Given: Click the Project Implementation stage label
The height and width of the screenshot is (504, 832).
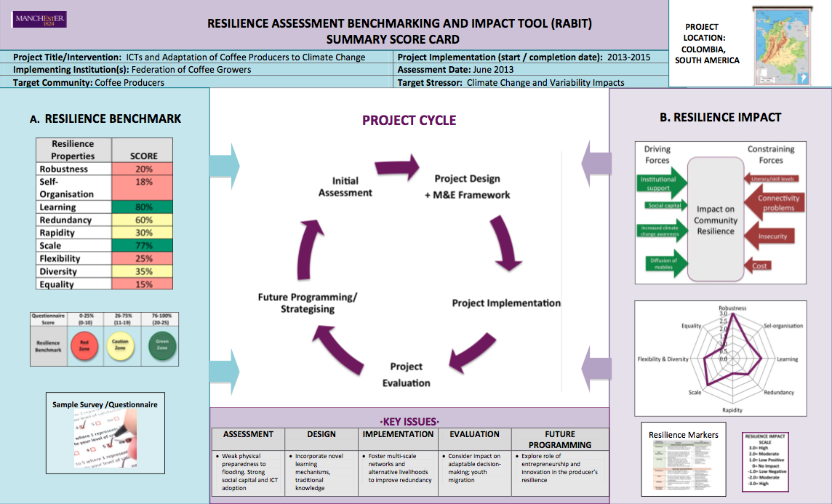Looking at the screenshot, I should (506, 303).
